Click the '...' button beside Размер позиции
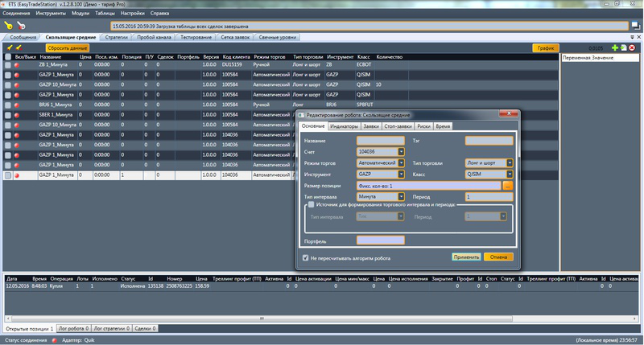Viewport: 644px width, 345px height. pyautogui.click(x=508, y=186)
